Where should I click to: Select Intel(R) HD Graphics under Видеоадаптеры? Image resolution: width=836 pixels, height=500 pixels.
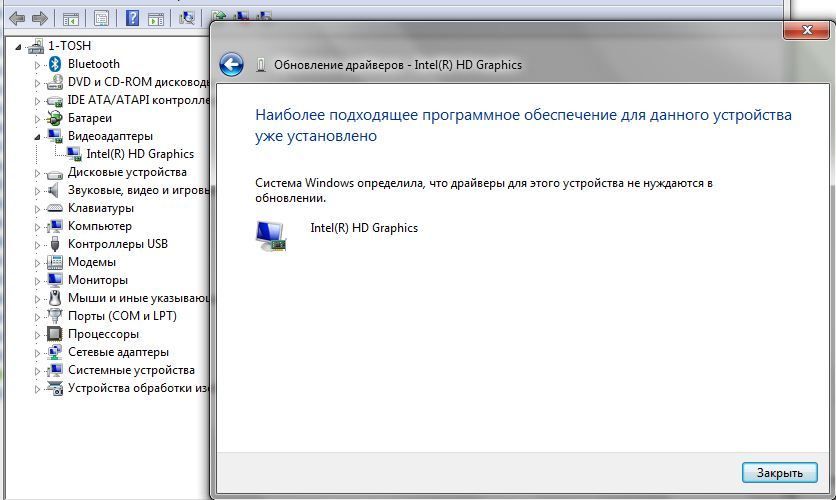[x=140, y=154]
